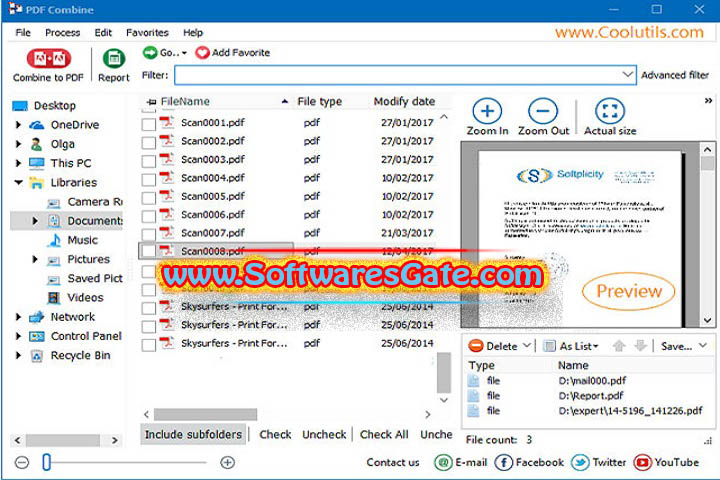Select the This PC item
Image resolution: width=720 pixels, height=480 pixels.
click(60, 163)
